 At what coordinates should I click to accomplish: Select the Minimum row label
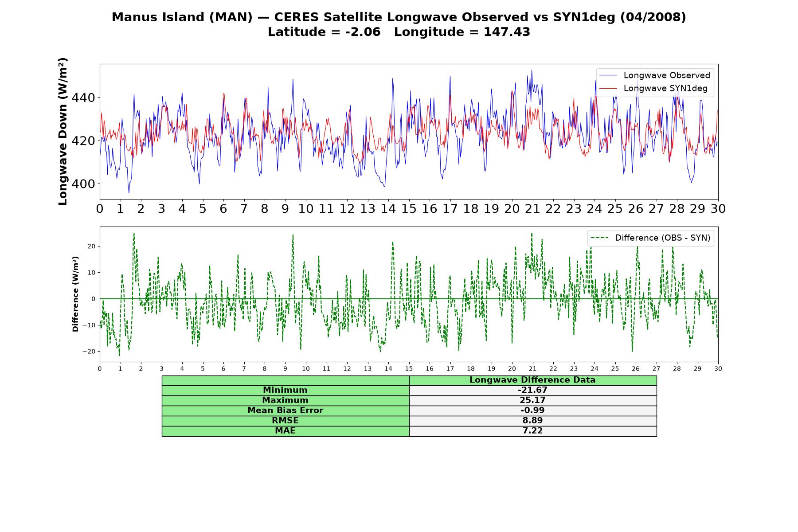pos(285,390)
